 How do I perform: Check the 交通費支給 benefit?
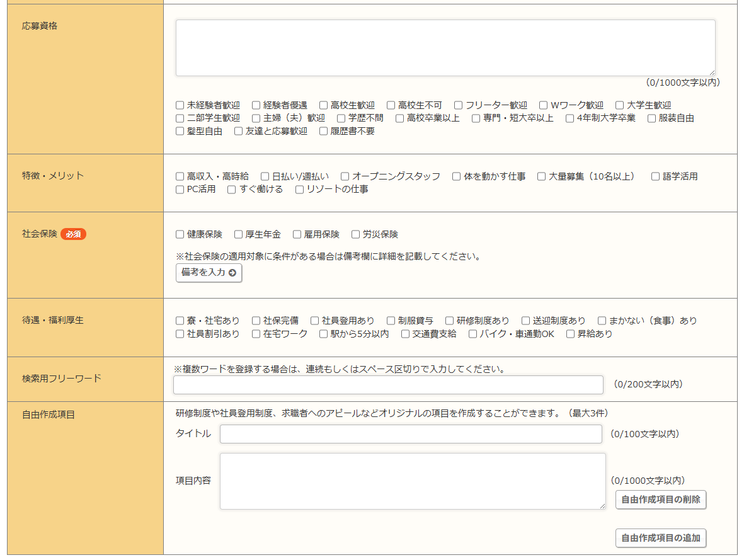click(406, 334)
